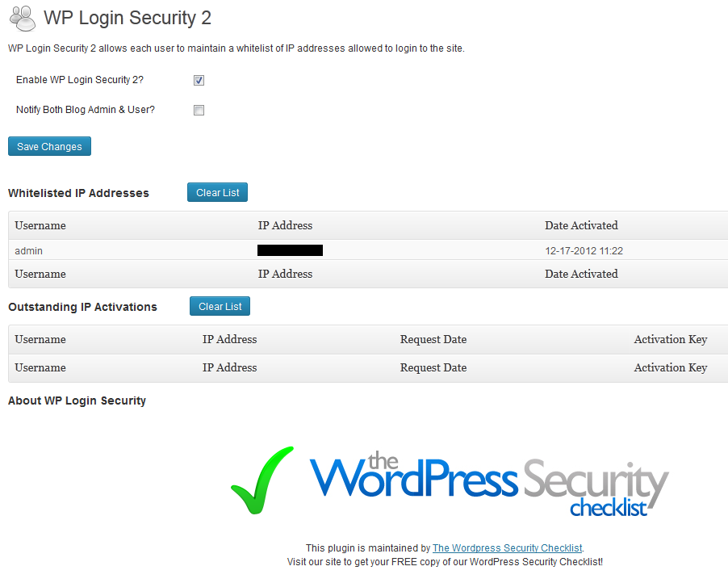The image size is (728, 583).
Task: Click the green checkmark logo graphic
Action: click(261, 480)
